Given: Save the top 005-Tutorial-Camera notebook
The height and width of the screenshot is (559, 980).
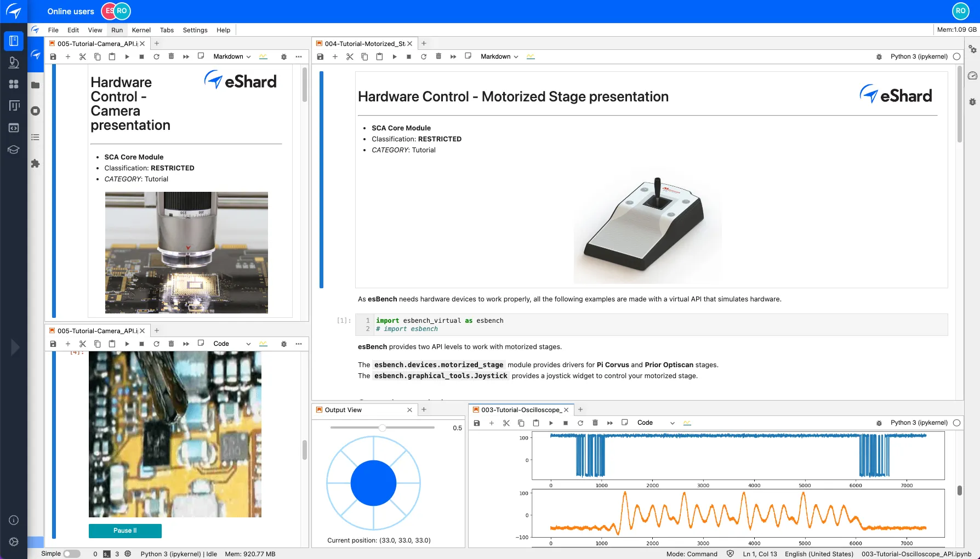Looking at the screenshot, I should click(53, 56).
